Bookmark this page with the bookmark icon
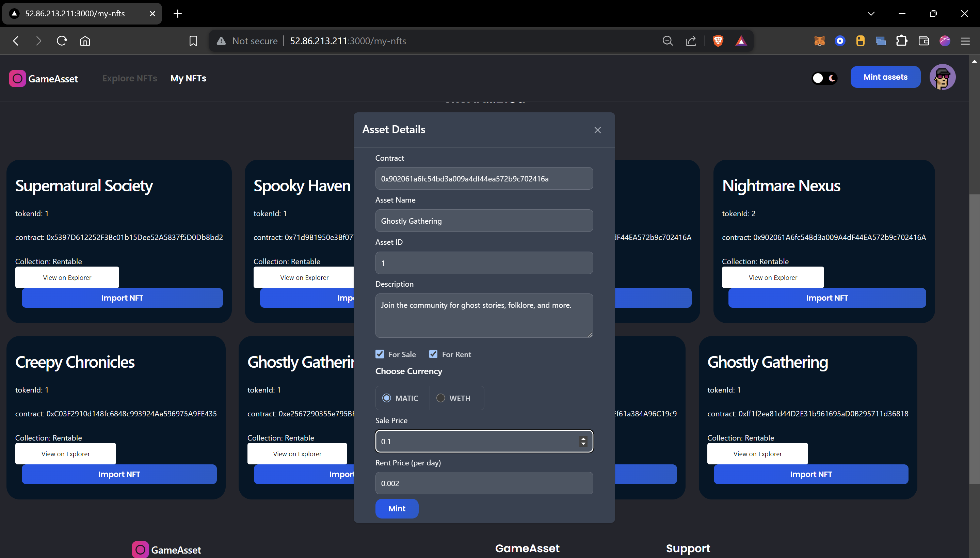The width and height of the screenshot is (980, 558). click(x=193, y=41)
